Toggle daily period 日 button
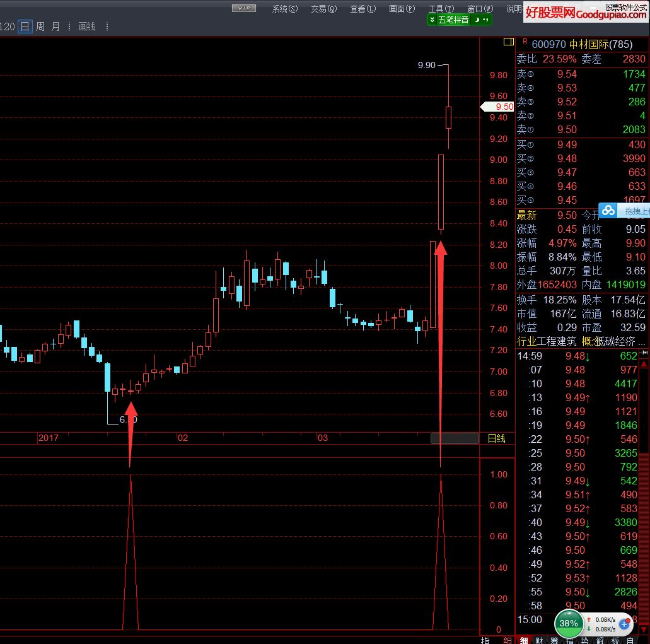650x644 pixels. click(x=25, y=26)
